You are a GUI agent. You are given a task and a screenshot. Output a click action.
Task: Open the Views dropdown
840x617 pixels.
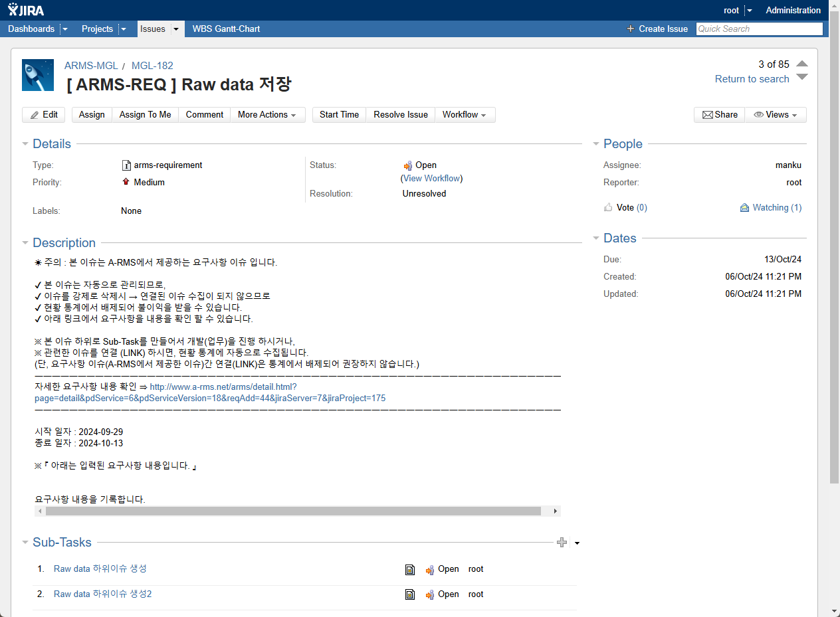776,115
